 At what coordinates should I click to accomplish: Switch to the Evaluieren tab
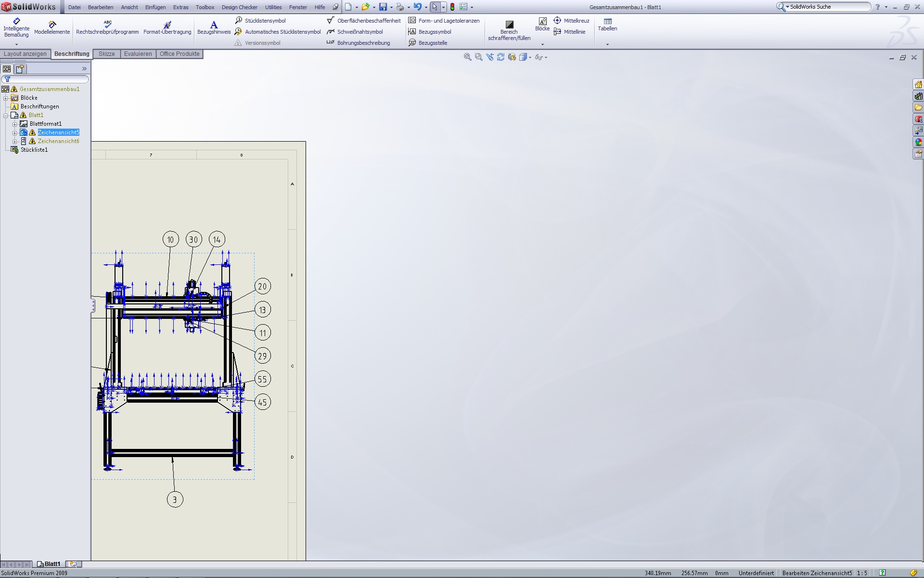[x=138, y=54]
